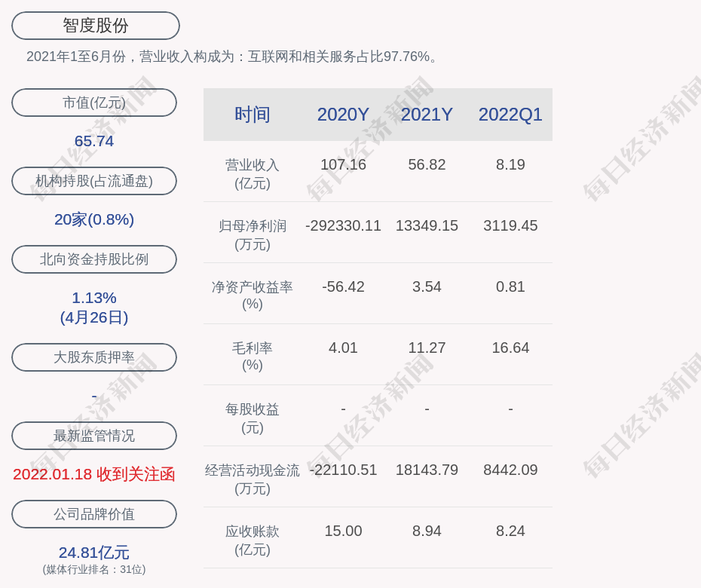Click the red 2022.01.18 收到关注函 notice

coord(94,474)
